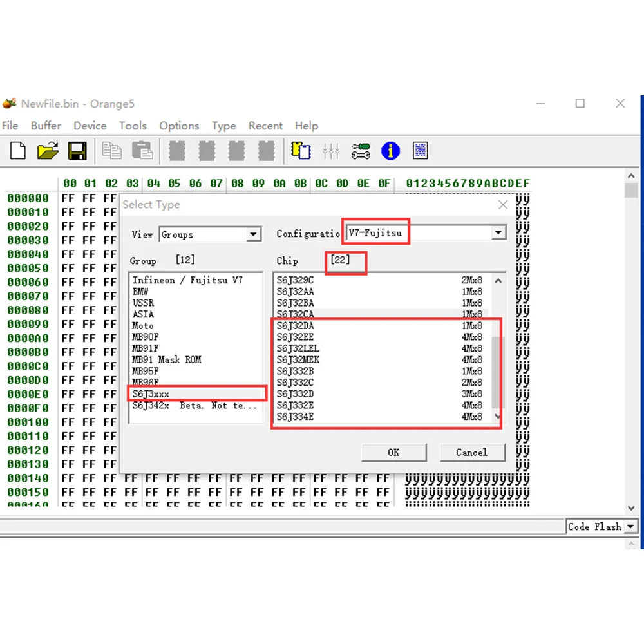Click the Open file folder icon
The width and height of the screenshot is (644, 644).
tap(48, 151)
